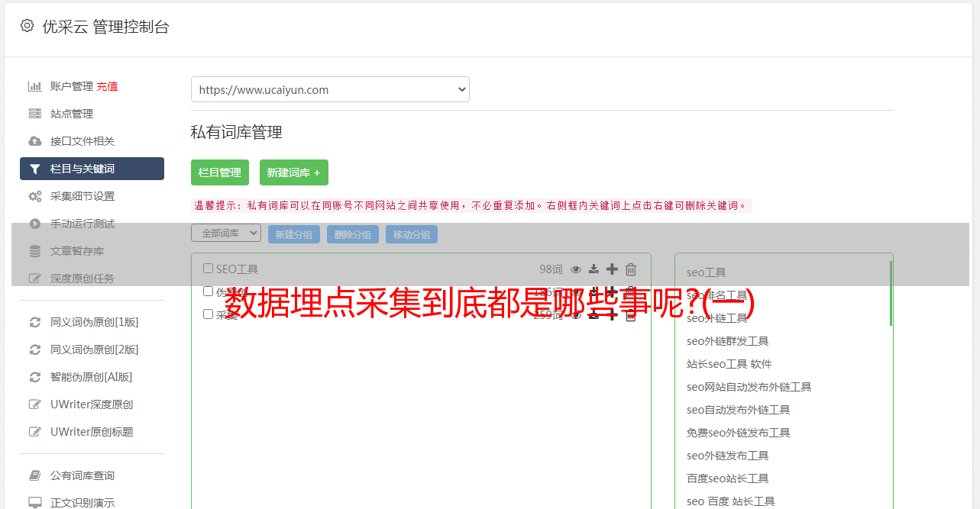This screenshot has height=509, width=980.
Task: Tick the SEO工具 checkbox
Action: pos(208,269)
